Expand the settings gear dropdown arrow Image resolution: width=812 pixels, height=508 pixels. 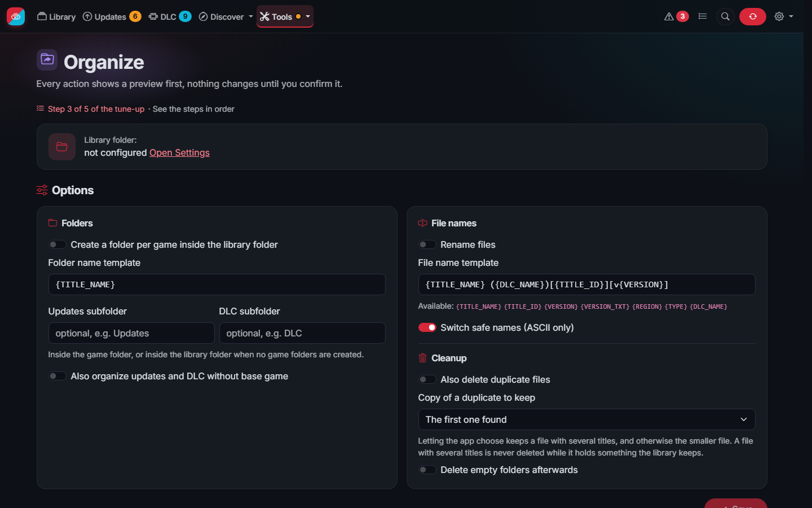point(791,16)
